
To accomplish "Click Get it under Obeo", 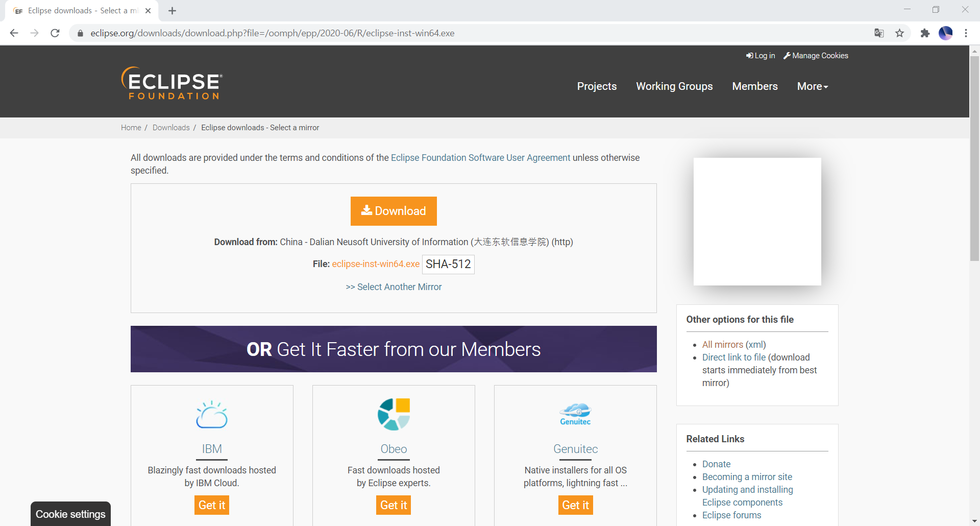I will tap(394, 505).
